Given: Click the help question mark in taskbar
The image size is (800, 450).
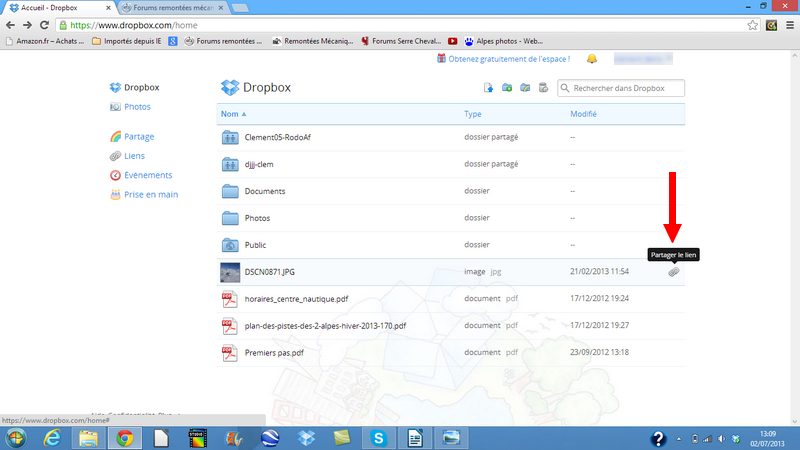Looking at the screenshot, I should pyautogui.click(x=658, y=439).
